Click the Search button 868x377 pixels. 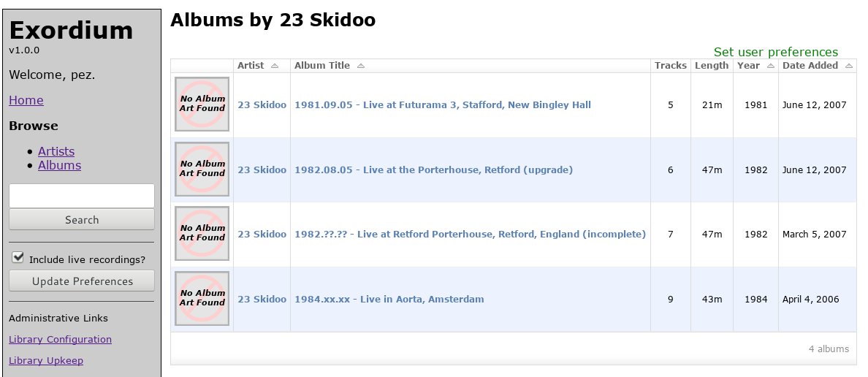(82, 219)
